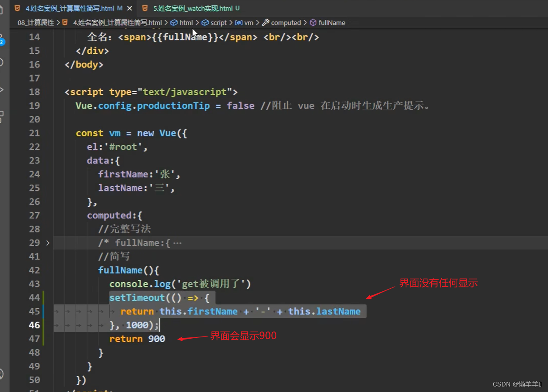This screenshot has height=392, width=548.
Task: Click the script symbol icon in breadcrumbs
Action: click(x=205, y=23)
